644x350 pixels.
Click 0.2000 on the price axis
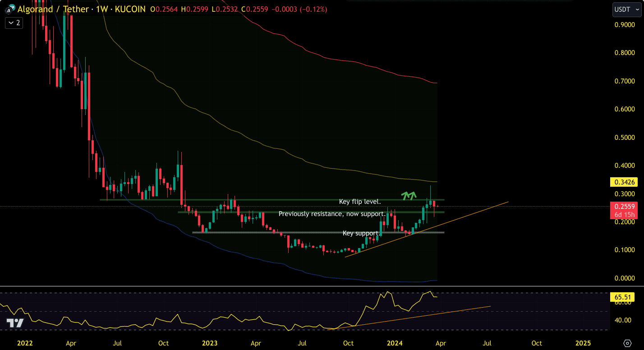pos(624,222)
